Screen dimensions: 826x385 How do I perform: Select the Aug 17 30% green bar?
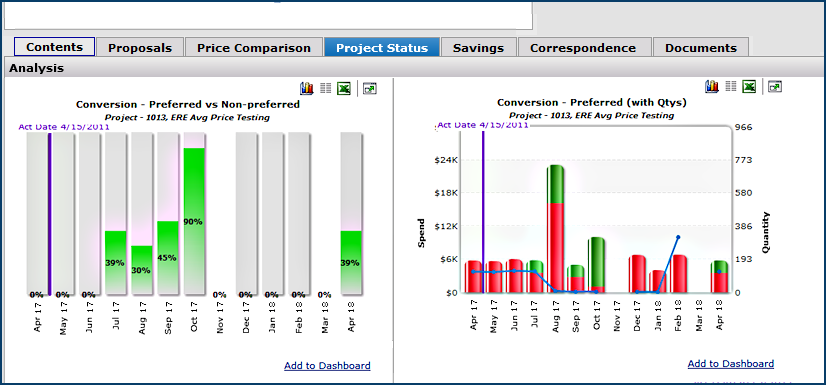[141, 270]
